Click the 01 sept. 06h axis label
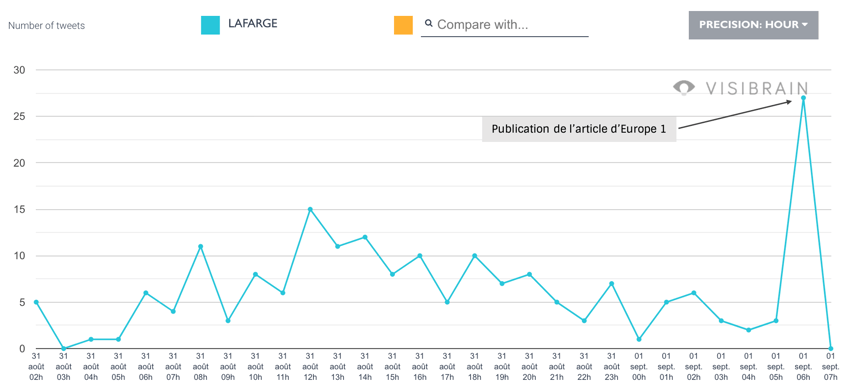 click(803, 366)
